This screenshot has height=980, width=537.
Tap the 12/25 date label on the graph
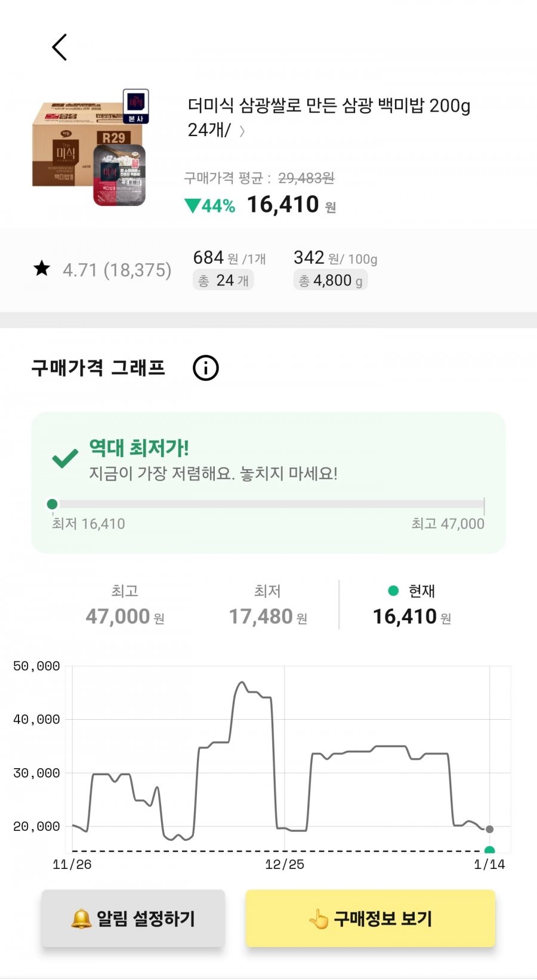tap(285, 864)
